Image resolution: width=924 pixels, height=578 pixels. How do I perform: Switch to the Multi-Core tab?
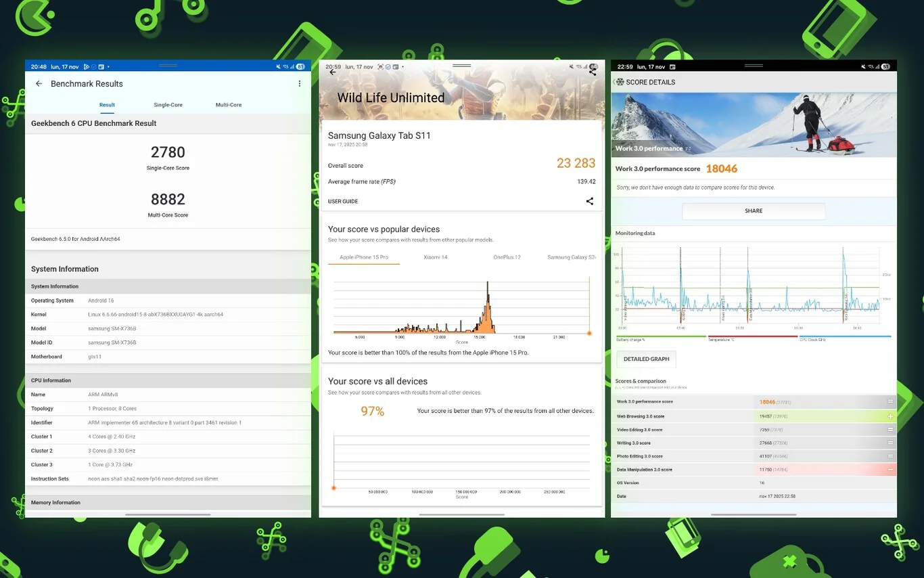click(229, 105)
